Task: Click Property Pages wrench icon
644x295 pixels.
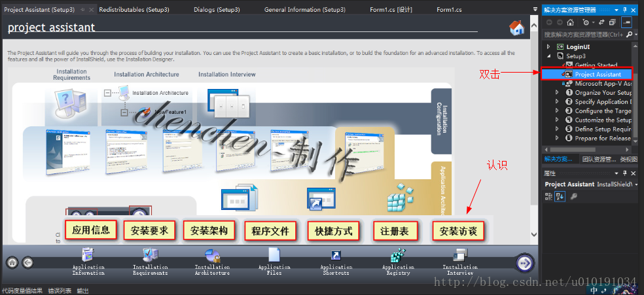Action: [x=574, y=196]
